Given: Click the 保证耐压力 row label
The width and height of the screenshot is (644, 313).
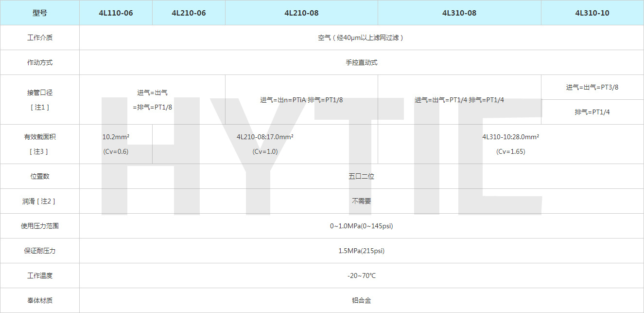Looking at the screenshot, I should coord(40,251).
